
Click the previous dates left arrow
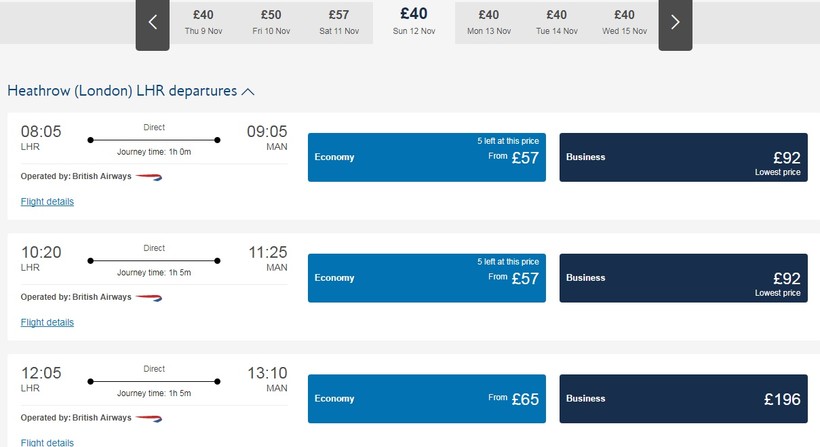[x=153, y=22]
